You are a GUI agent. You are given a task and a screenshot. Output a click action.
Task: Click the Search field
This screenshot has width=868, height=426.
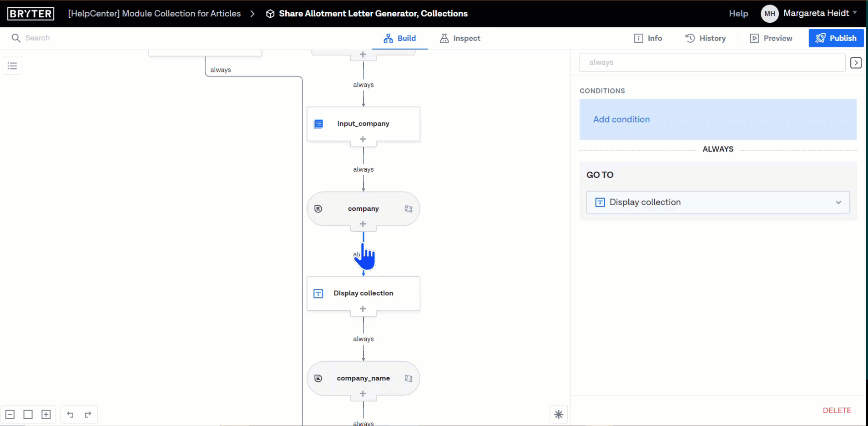[x=37, y=38]
